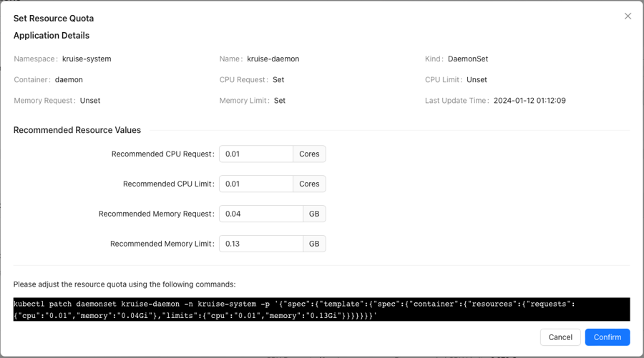Click the Cores unit of CPU Request
644x358 pixels.
(309, 154)
